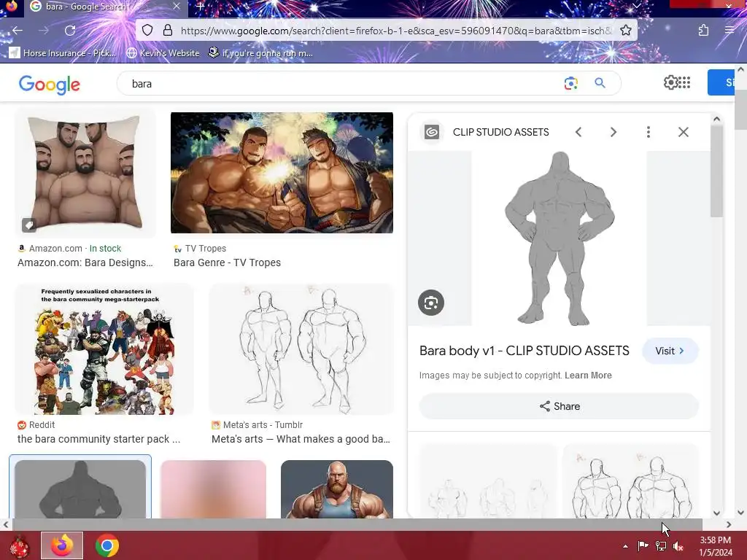This screenshot has height=560, width=747.
Task: Click the Action Center flag tray icon
Action: [x=643, y=546]
